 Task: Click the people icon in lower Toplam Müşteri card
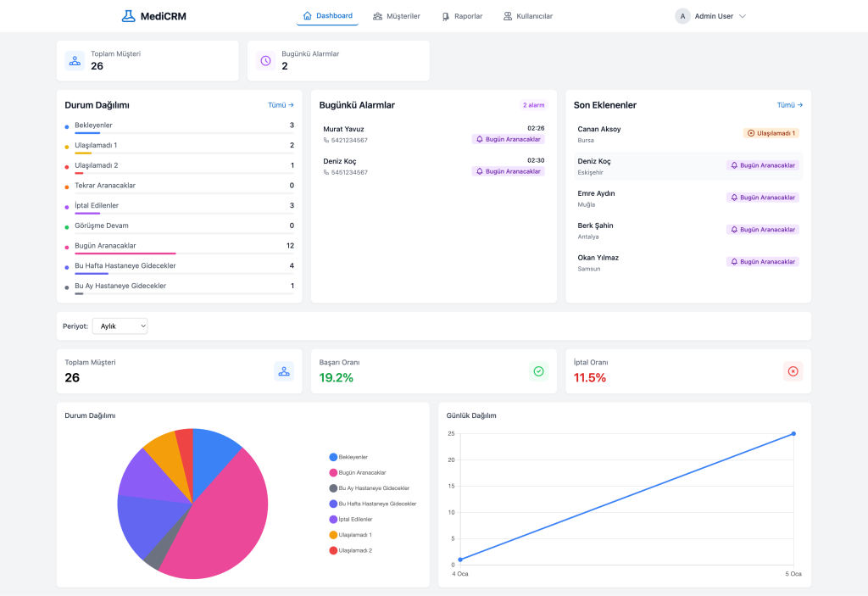pyautogui.click(x=283, y=371)
